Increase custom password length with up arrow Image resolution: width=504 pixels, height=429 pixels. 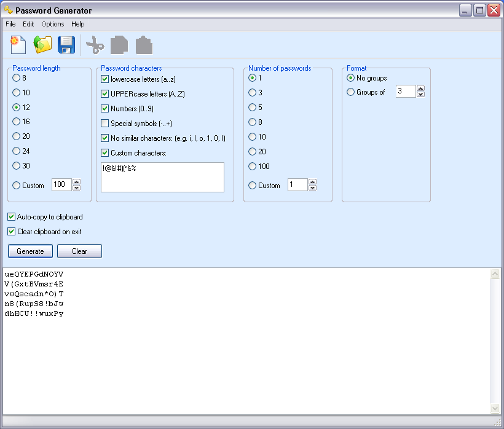(x=76, y=182)
